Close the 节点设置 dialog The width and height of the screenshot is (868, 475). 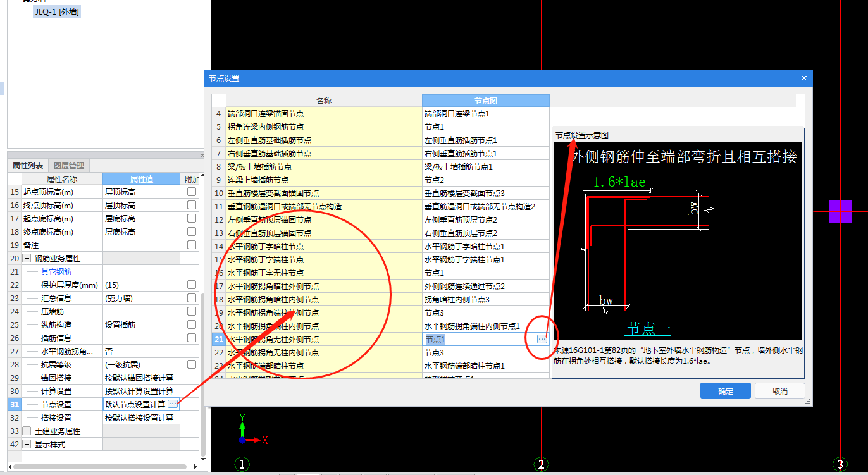(804, 78)
